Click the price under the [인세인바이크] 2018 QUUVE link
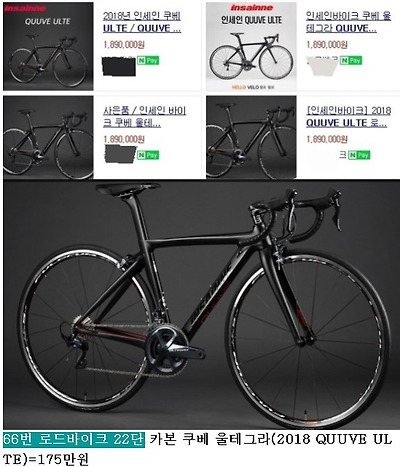The image size is (400, 467). (x=327, y=139)
